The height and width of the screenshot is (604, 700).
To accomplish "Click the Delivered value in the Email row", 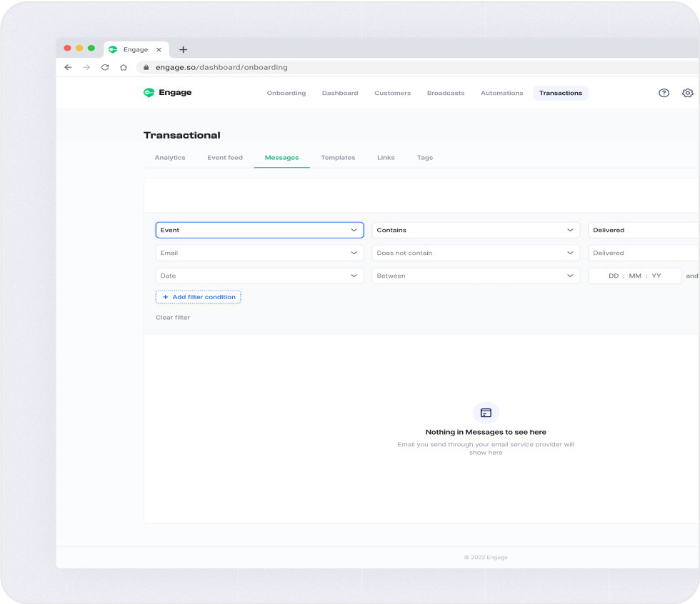I will 644,253.
